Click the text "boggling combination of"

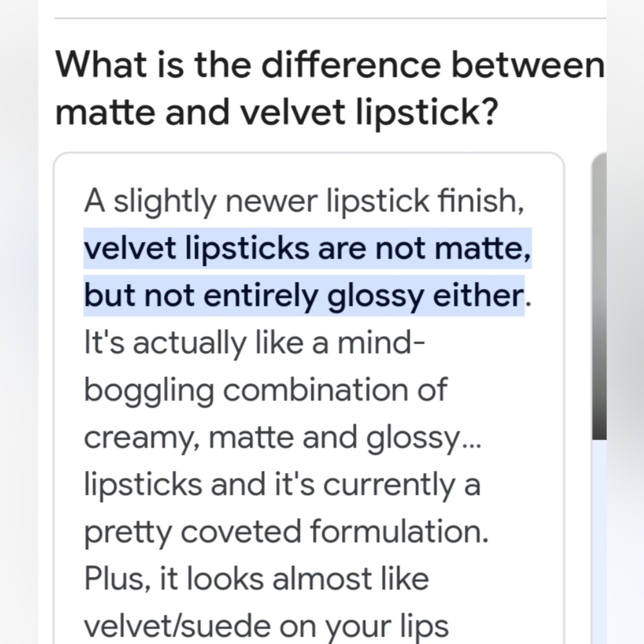click(265, 390)
